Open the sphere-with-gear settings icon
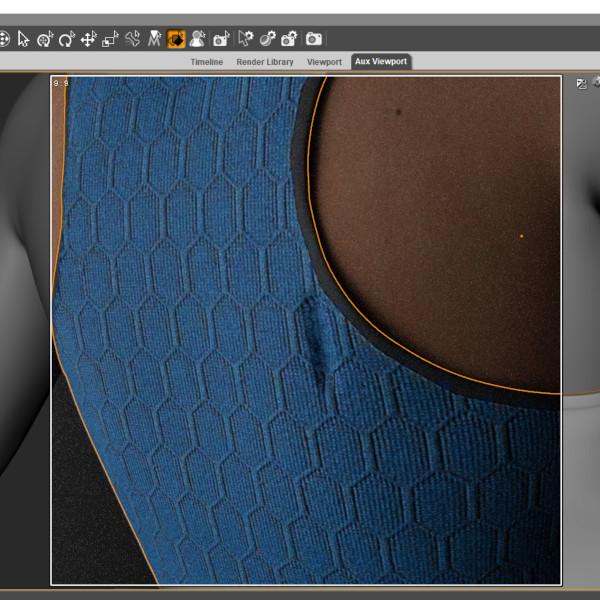 267,39
